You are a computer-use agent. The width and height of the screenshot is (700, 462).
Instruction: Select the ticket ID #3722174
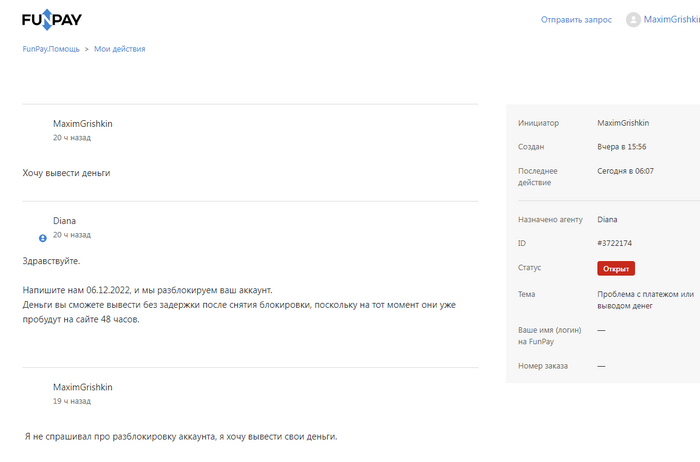tap(614, 243)
